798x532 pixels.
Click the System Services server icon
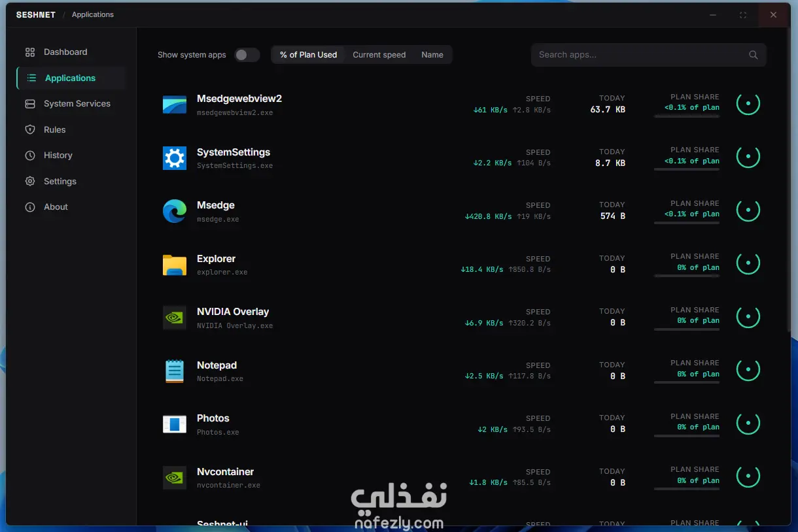point(30,104)
